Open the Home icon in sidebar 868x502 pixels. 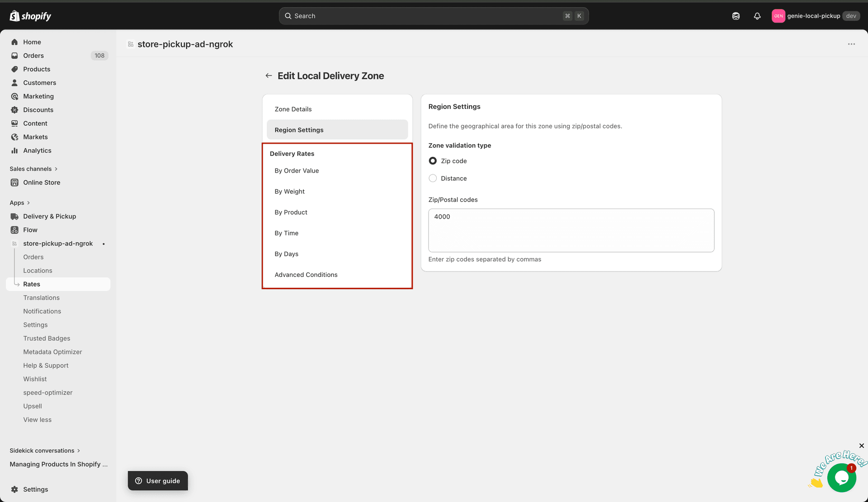tap(14, 42)
